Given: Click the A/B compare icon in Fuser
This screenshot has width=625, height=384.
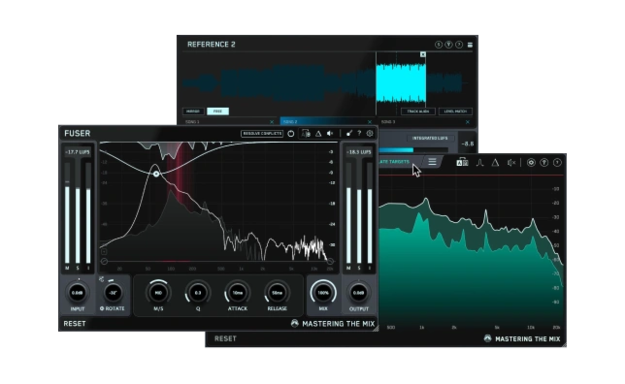Looking at the screenshot, I should point(306,134).
